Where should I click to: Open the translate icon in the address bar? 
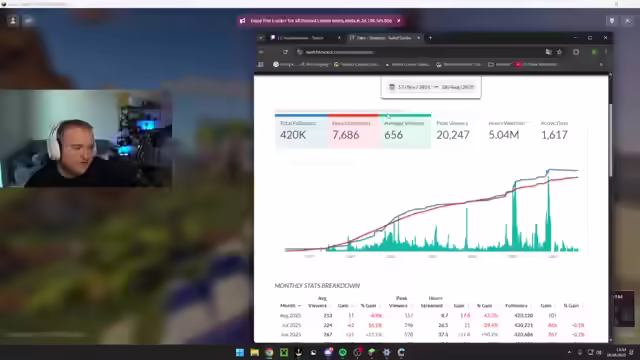tap(548, 52)
